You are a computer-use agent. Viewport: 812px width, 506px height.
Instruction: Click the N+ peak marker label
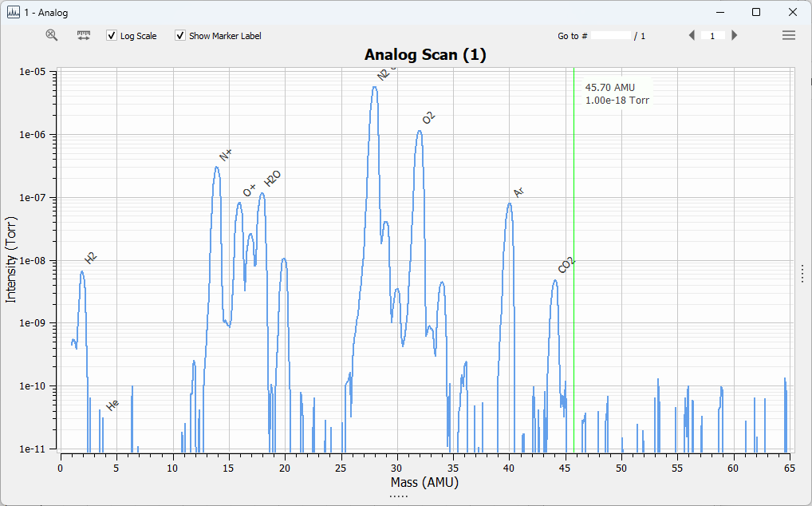point(226,155)
